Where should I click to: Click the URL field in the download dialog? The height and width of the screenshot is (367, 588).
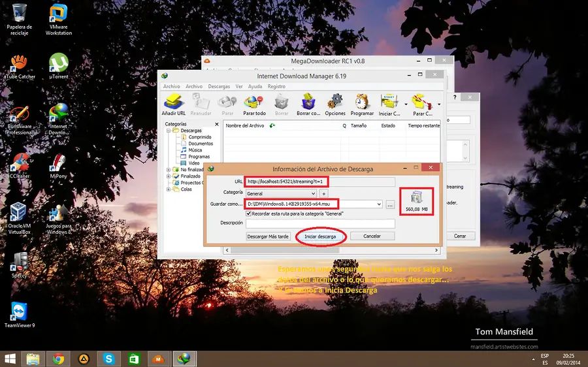(319, 182)
